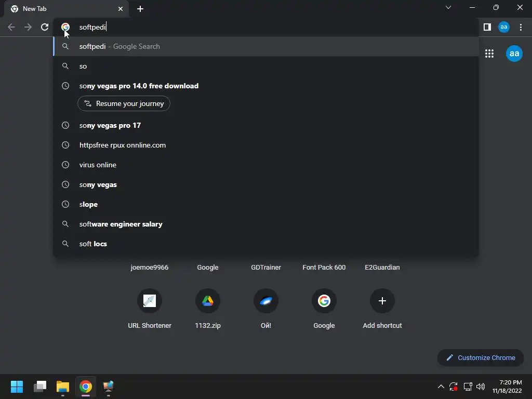Select the 'so' search suggestion

click(x=266, y=66)
